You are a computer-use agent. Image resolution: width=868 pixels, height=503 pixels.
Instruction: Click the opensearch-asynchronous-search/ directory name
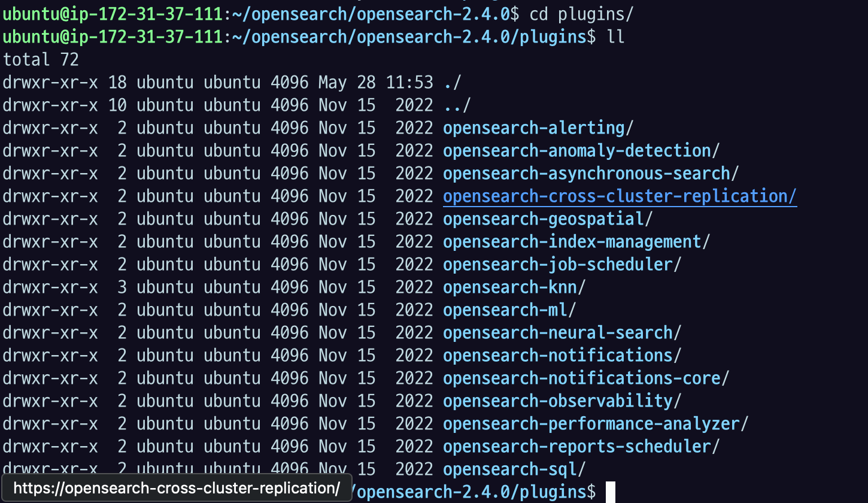(591, 174)
